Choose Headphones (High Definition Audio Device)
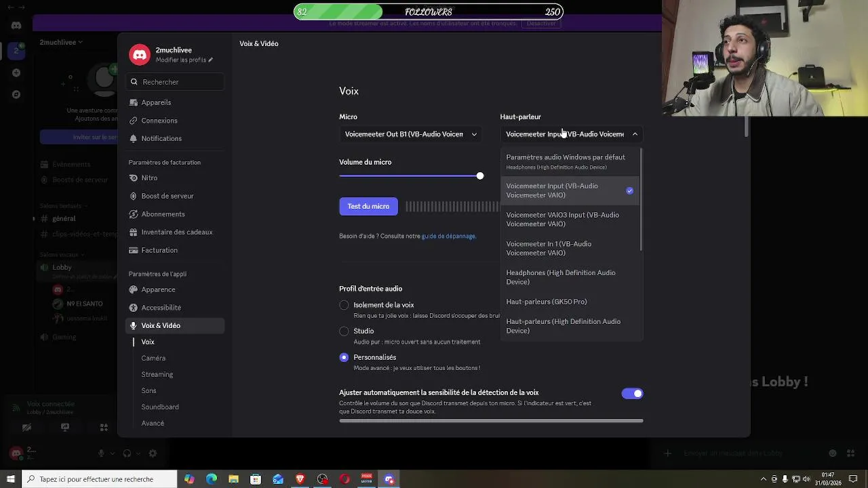 coord(570,277)
